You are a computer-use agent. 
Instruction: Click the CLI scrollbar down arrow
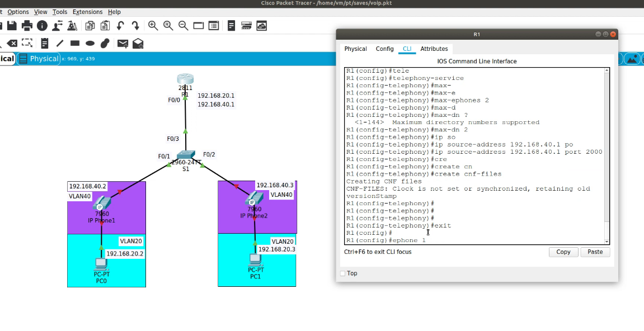606,242
